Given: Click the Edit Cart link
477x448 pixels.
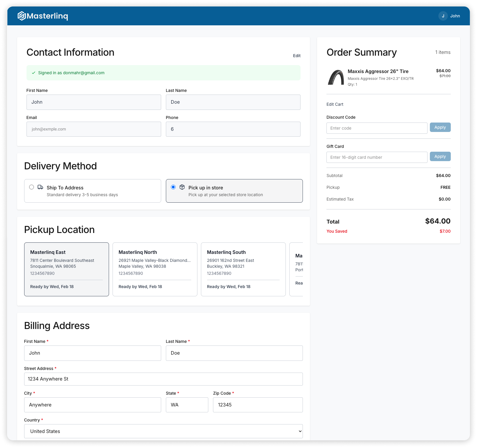Looking at the screenshot, I should tap(334, 104).
